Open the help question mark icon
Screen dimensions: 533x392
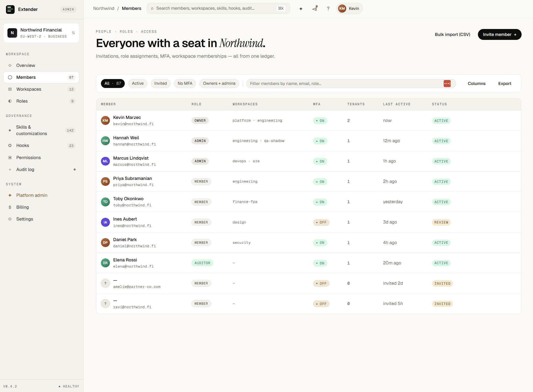pyautogui.click(x=328, y=9)
